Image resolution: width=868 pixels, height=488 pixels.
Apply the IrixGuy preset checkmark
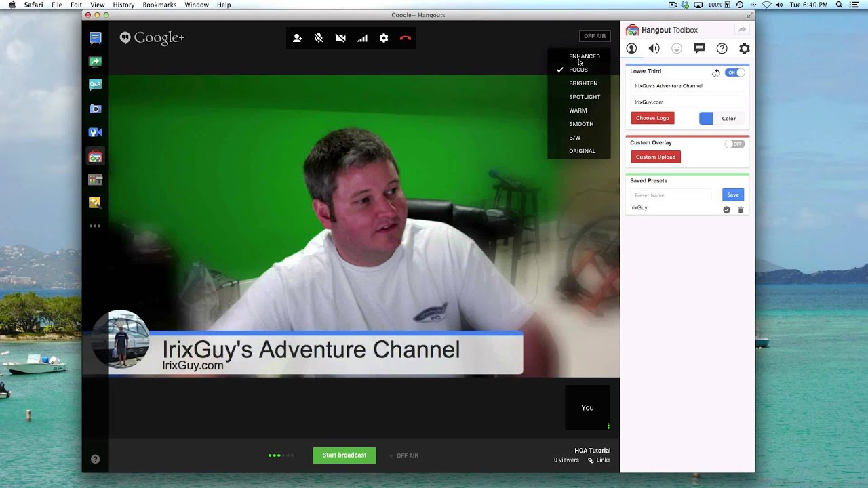[726, 210]
